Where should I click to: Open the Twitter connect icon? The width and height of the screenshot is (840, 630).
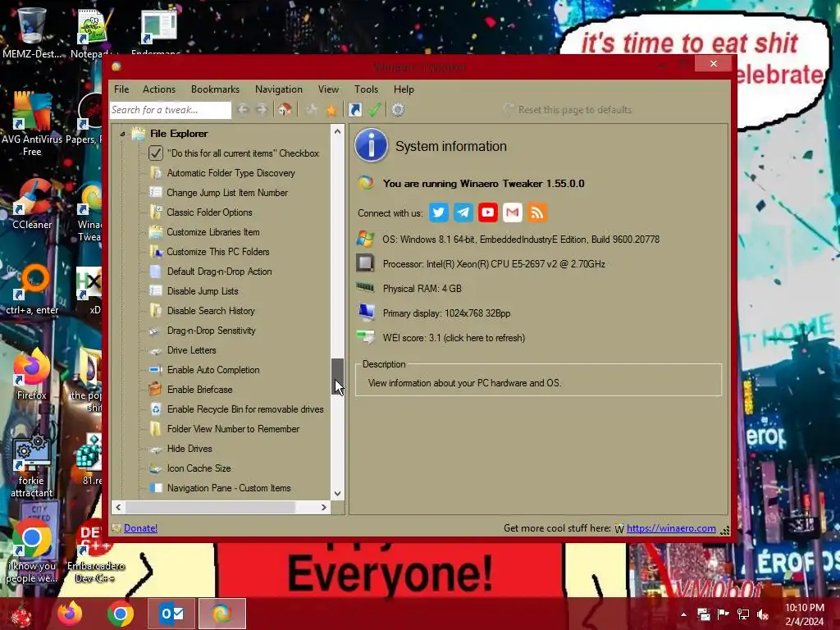[x=439, y=212]
